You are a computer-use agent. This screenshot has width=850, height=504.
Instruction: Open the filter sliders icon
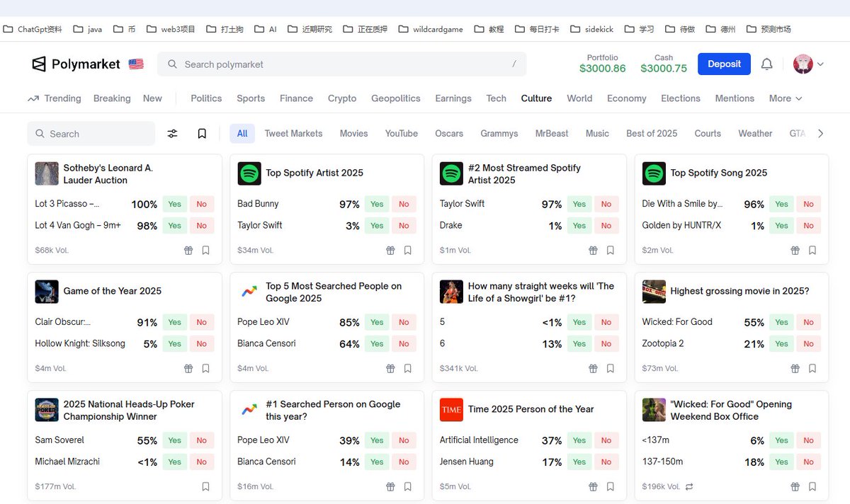[x=172, y=134]
